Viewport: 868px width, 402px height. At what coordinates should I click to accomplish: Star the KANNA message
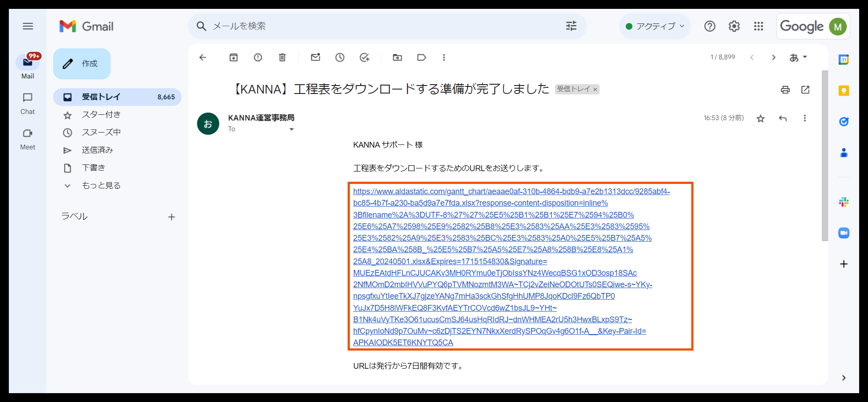(760, 118)
